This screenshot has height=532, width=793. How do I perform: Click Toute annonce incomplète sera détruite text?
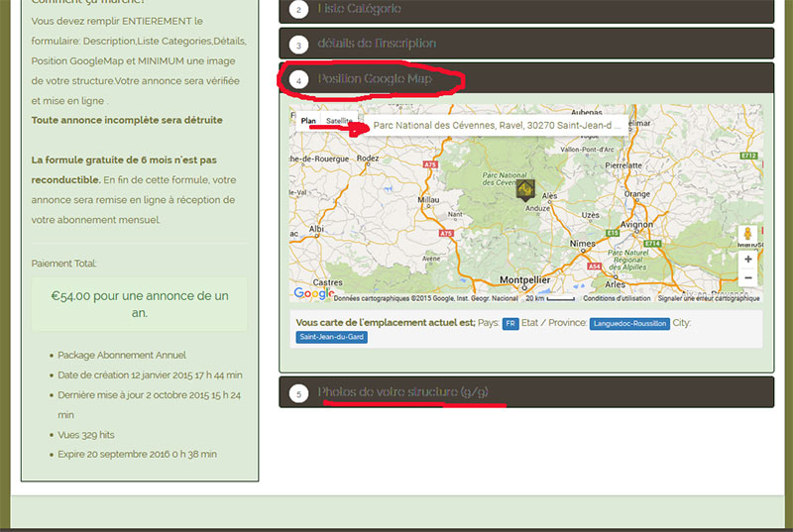(127, 120)
